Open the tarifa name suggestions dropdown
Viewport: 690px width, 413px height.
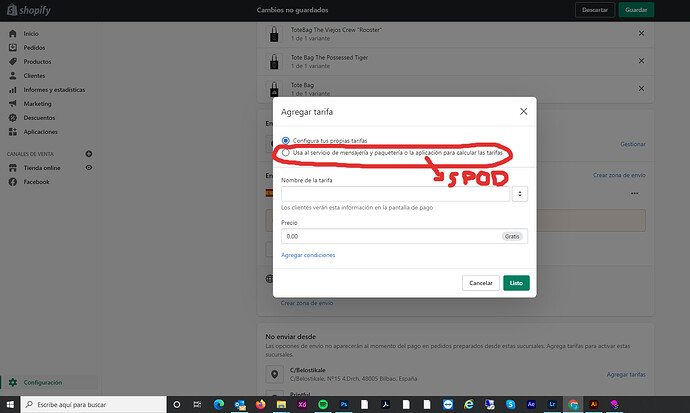pyautogui.click(x=520, y=194)
